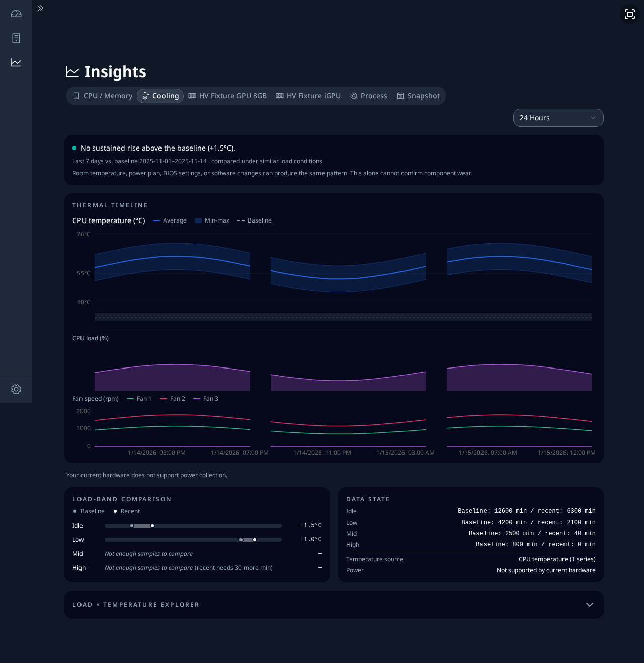The height and width of the screenshot is (663, 644).
Task: Click the 'No sustained rise above the baseline' message
Action: 158,148
